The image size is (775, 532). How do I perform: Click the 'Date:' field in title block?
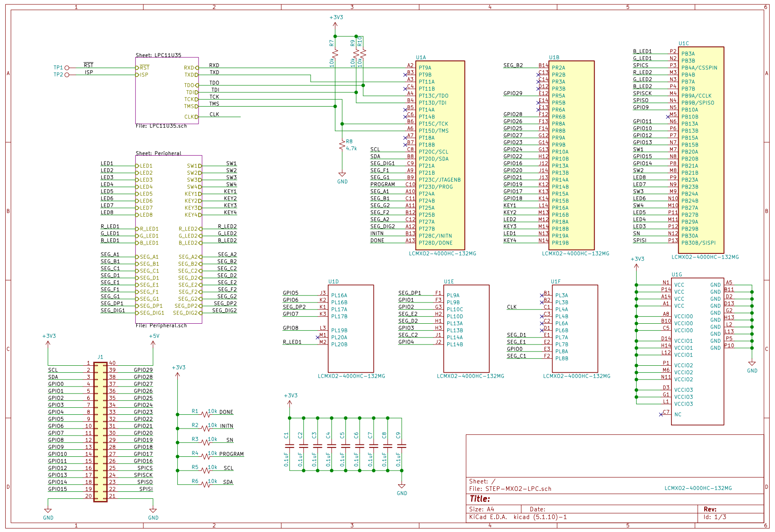click(x=537, y=509)
